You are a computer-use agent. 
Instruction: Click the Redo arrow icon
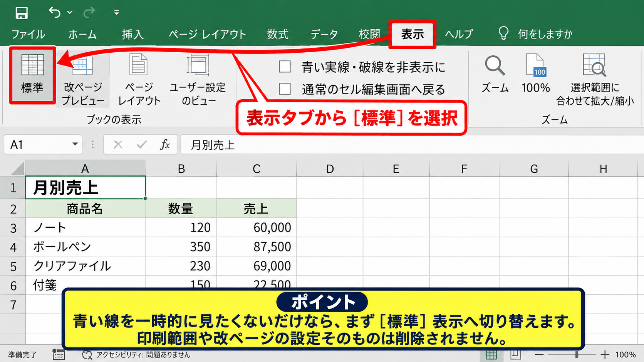coord(89,13)
